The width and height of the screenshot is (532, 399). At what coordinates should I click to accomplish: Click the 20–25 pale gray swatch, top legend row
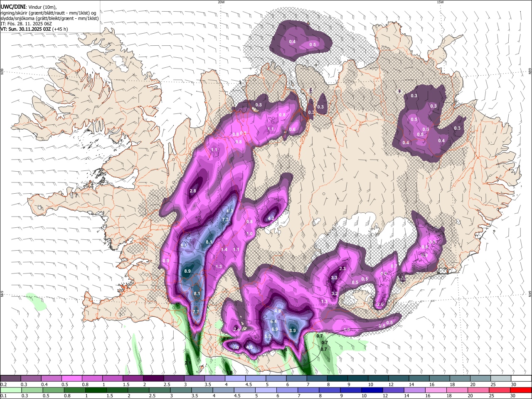pos(481,379)
